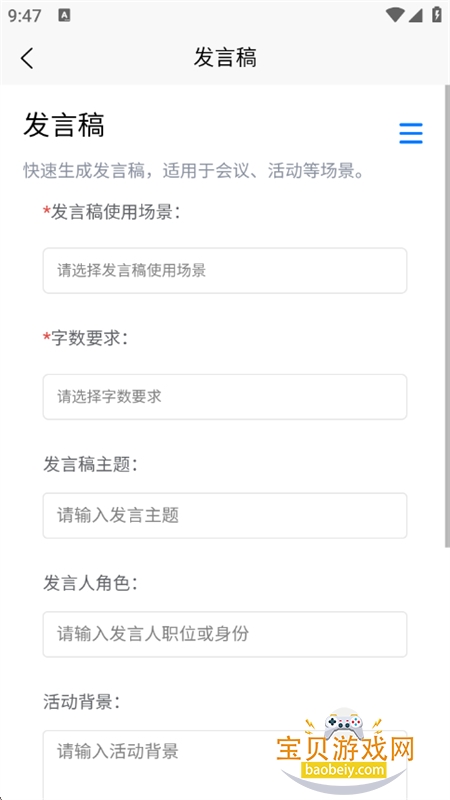Image resolution: width=450 pixels, height=800 pixels.
Task: Open the blue hamburger menu icon
Action: pos(411,134)
